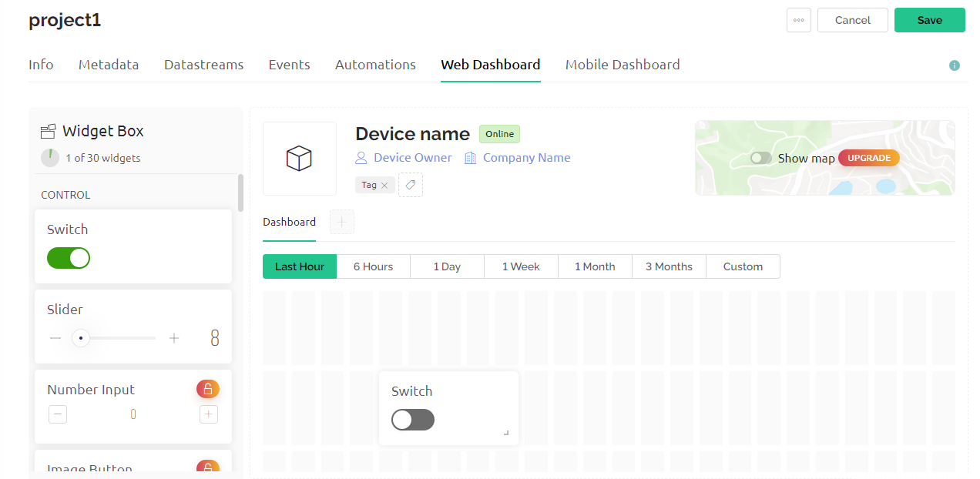This screenshot has height=479, width=980.
Task: Click the UPGRADE badge on the map
Action: coord(869,158)
